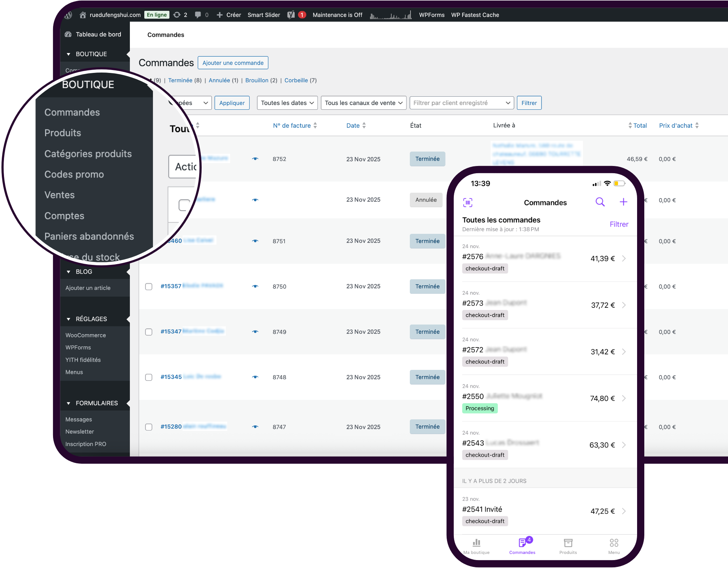
Task: Tick the checkbox for order #15280
Action: (149, 427)
